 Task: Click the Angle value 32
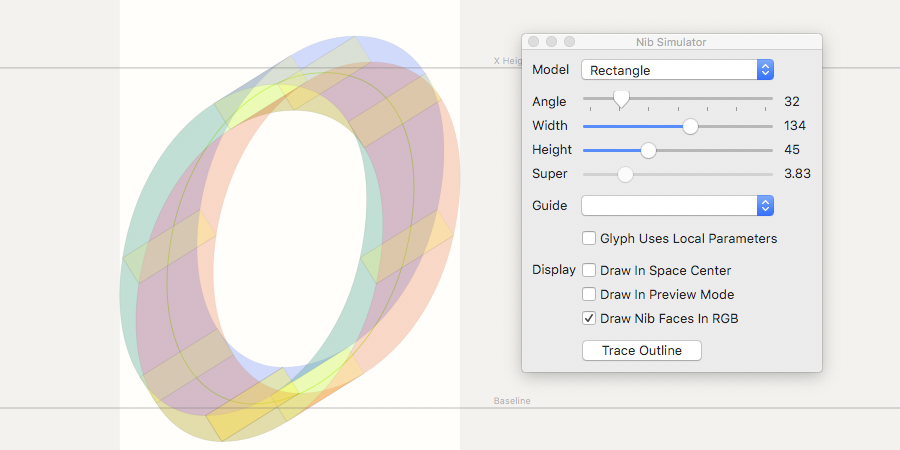pyautogui.click(x=792, y=102)
